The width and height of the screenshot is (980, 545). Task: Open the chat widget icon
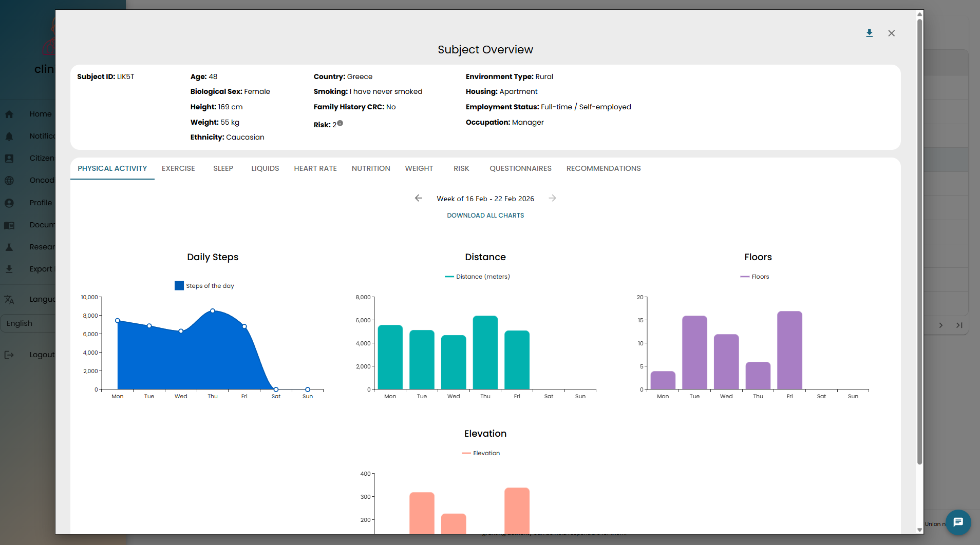tap(958, 522)
